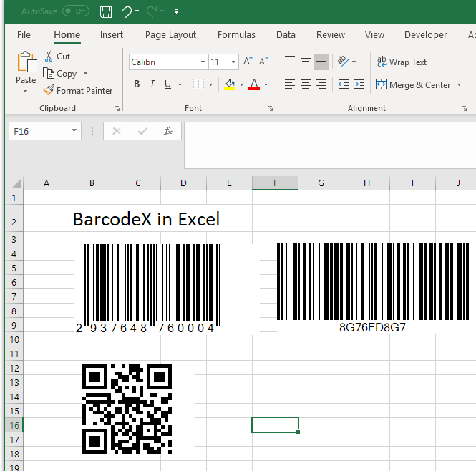
Task: Click the Wrap Text button
Action: click(x=402, y=62)
